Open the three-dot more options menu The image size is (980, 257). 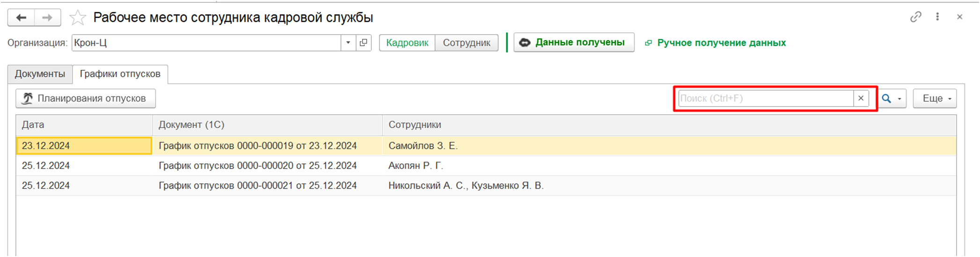click(x=937, y=17)
